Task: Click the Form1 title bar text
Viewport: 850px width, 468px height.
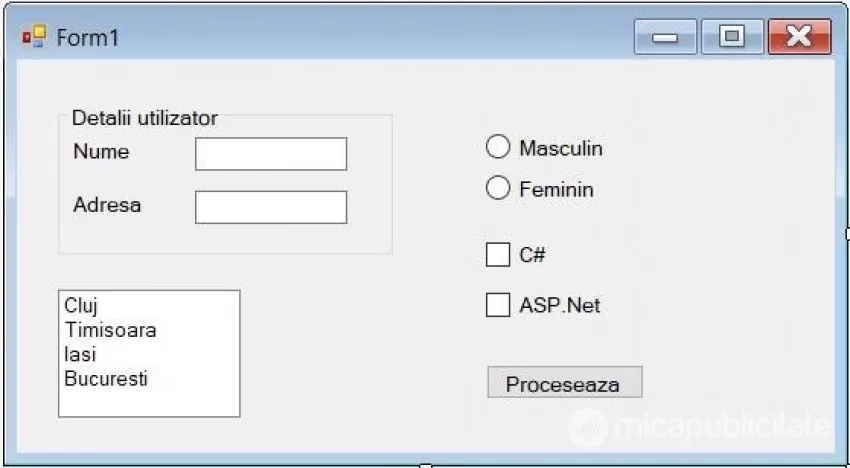Action: tap(87, 37)
